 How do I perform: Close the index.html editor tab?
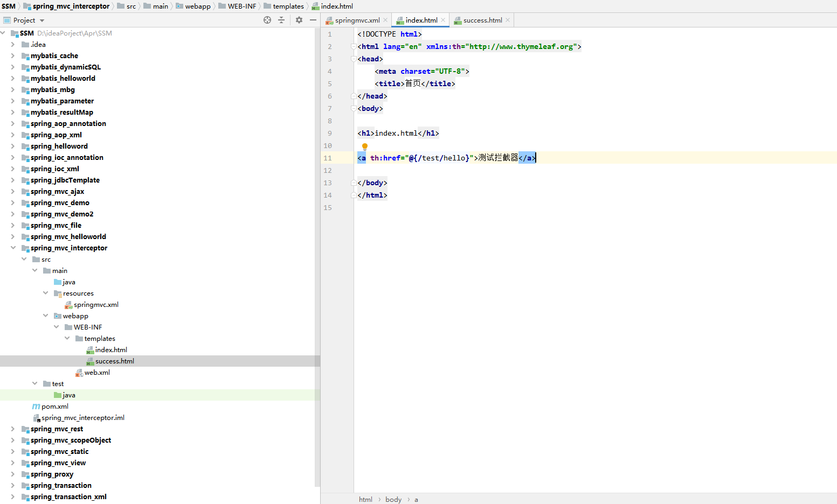443,20
